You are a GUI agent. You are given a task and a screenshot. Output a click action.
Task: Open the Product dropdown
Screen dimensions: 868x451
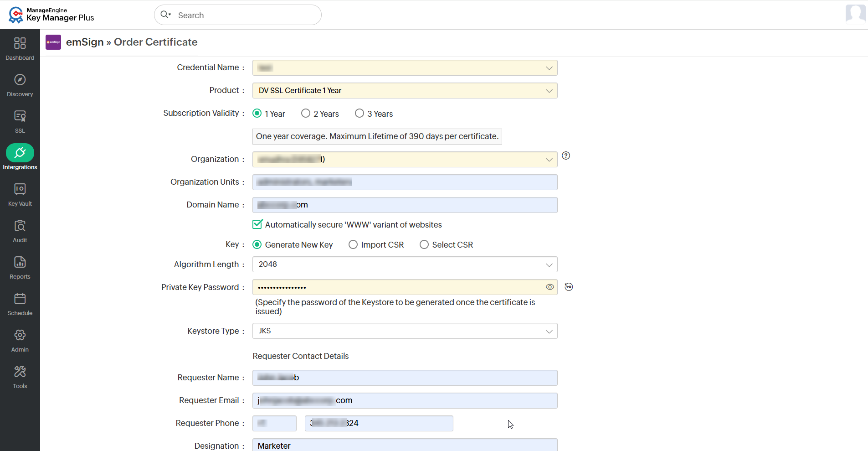click(x=405, y=91)
